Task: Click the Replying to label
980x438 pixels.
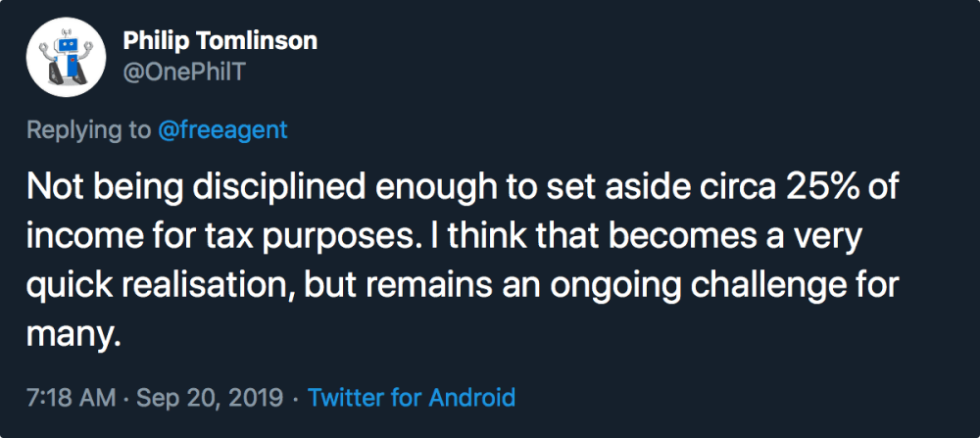Action: [x=88, y=130]
